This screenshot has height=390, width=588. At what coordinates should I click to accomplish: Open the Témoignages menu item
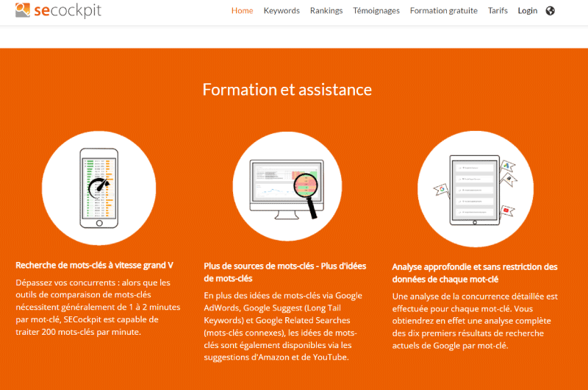click(x=376, y=11)
